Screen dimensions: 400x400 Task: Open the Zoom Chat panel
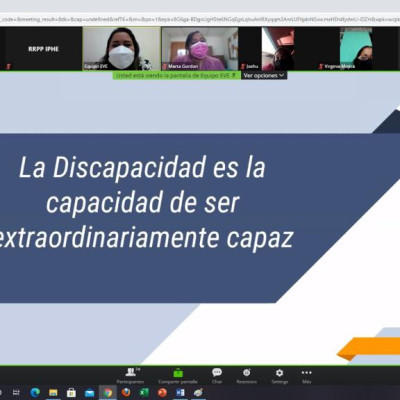click(217, 376)
